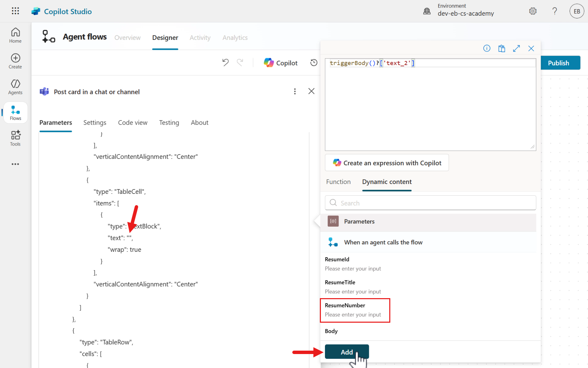Screen dimensions: 588x368
Task: Open Agents from the sidebar
Action: pyautogui.click(x=15, y=87)
